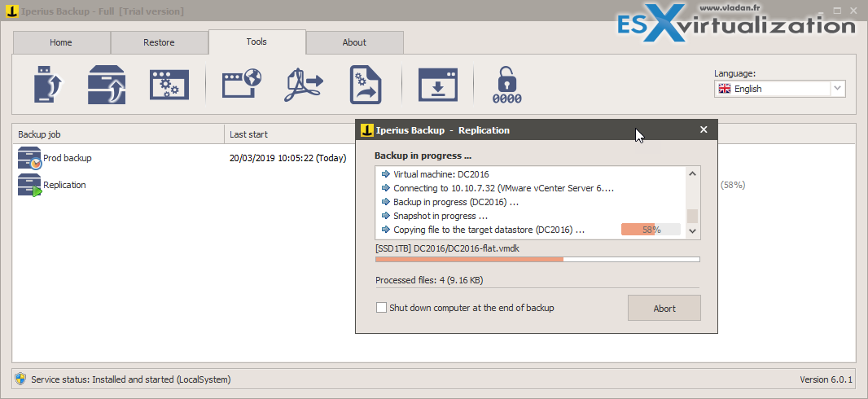Click the Service status text in status bar

(131, 379)
